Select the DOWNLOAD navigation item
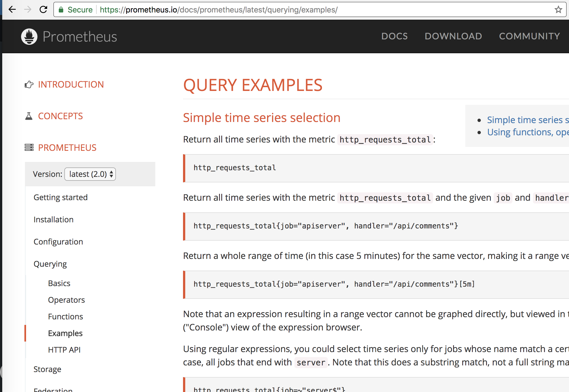The image size is (569, 392). (x=453, y=36)
